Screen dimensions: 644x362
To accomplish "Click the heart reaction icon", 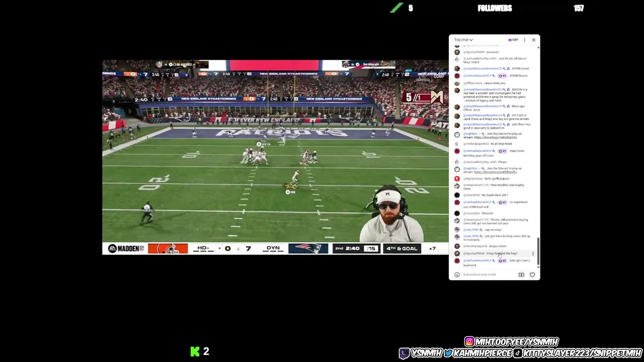I will click(532, 275).
